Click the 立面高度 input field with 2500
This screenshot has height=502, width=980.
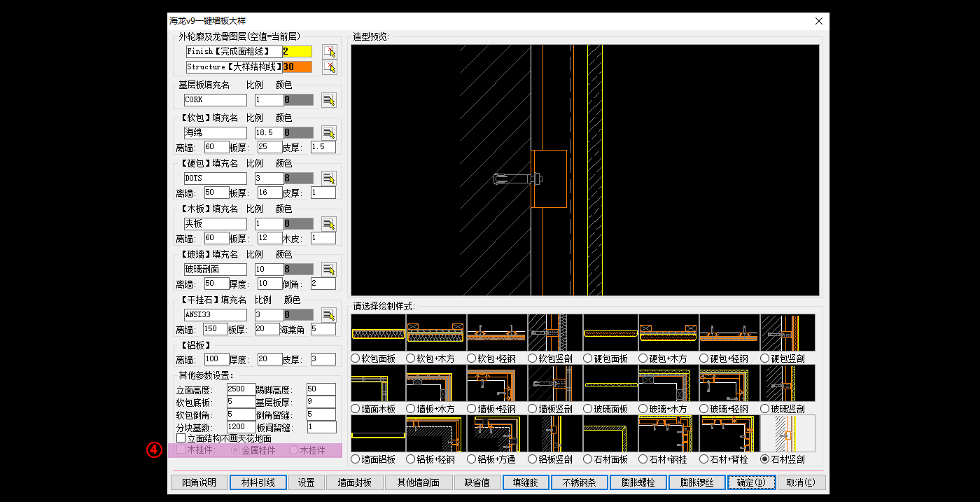[241, 389]
